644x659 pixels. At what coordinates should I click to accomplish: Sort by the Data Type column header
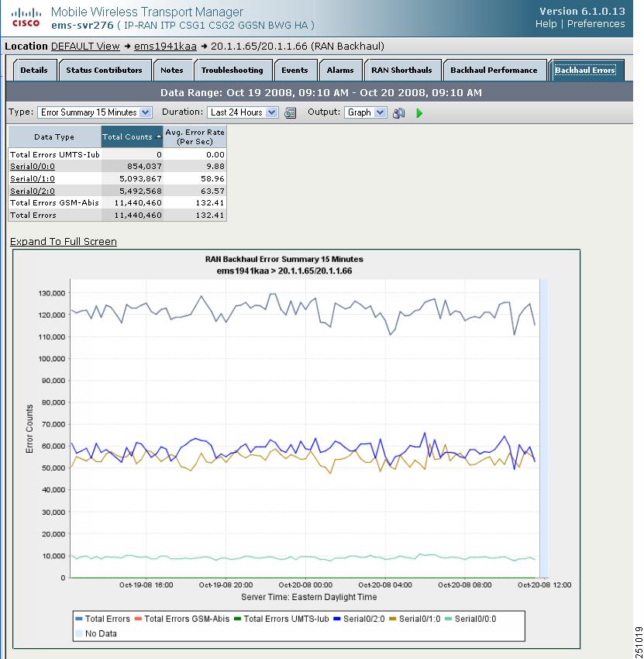coord(54,136)
